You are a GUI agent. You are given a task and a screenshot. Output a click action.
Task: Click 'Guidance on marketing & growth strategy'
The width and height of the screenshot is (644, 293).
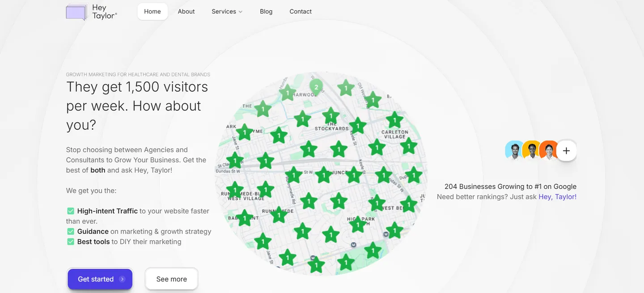click(x=144, y=232)
